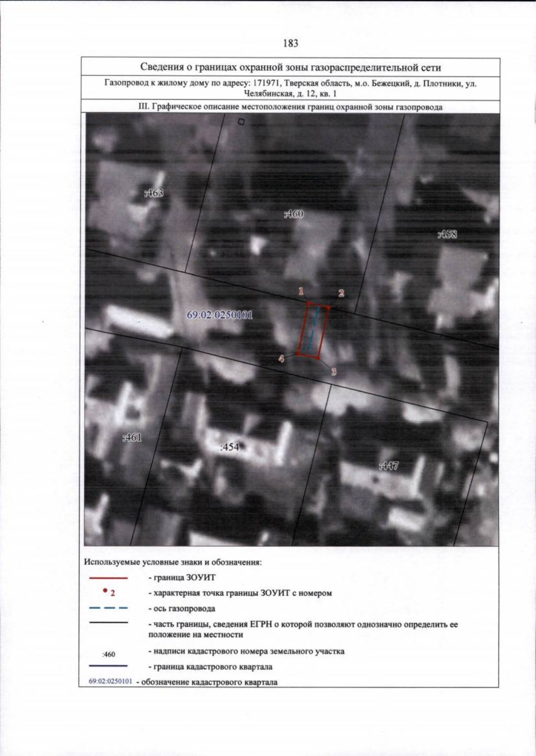Click the blue dashed line legend symbol

109,608
